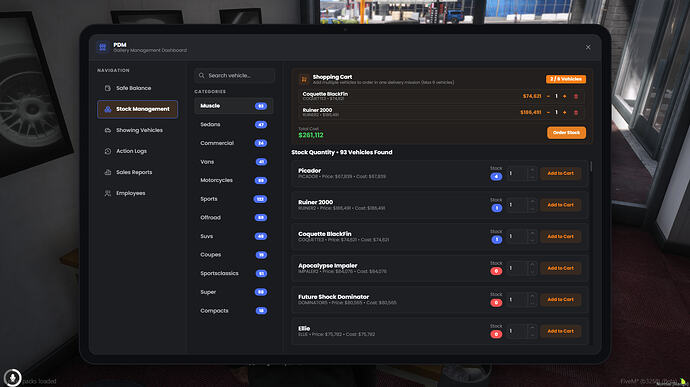The height and width of the screenshot is (387, 690).
Task: Add Apocalypse Impaler to cart
Action: coord(561,268)
